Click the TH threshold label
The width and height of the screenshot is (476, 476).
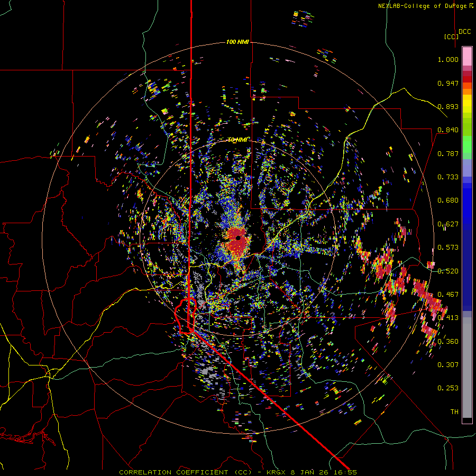point(454,412)
